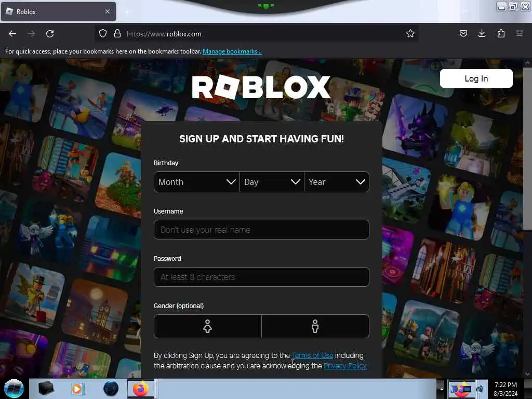Click the Log In button
Viewport: 532px width, 399px height.
tap(476, 78)
